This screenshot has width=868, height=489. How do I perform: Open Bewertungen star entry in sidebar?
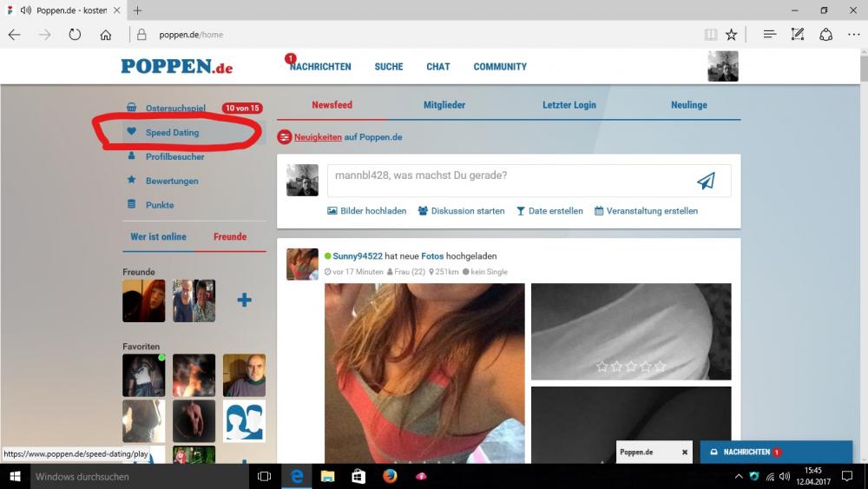(171, 181)
